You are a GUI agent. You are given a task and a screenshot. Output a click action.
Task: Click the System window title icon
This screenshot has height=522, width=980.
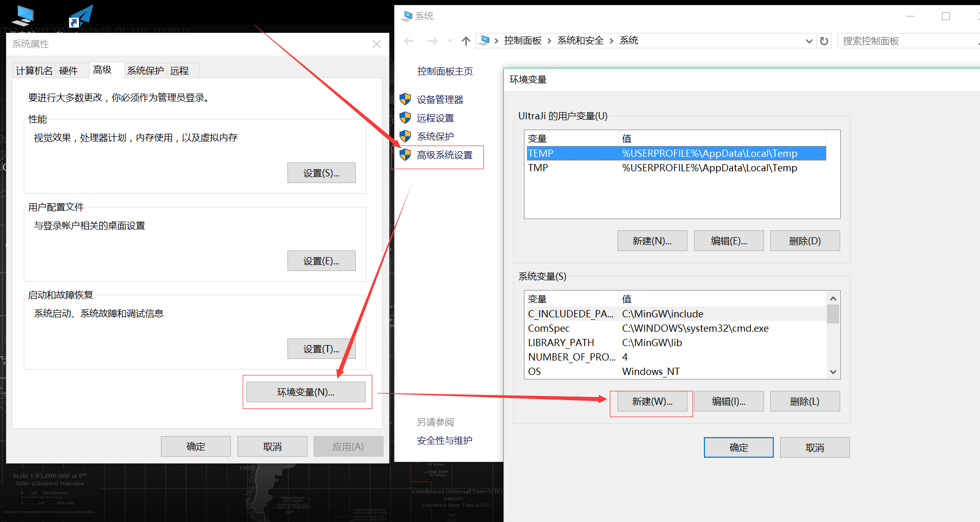(x=407, y=16)
